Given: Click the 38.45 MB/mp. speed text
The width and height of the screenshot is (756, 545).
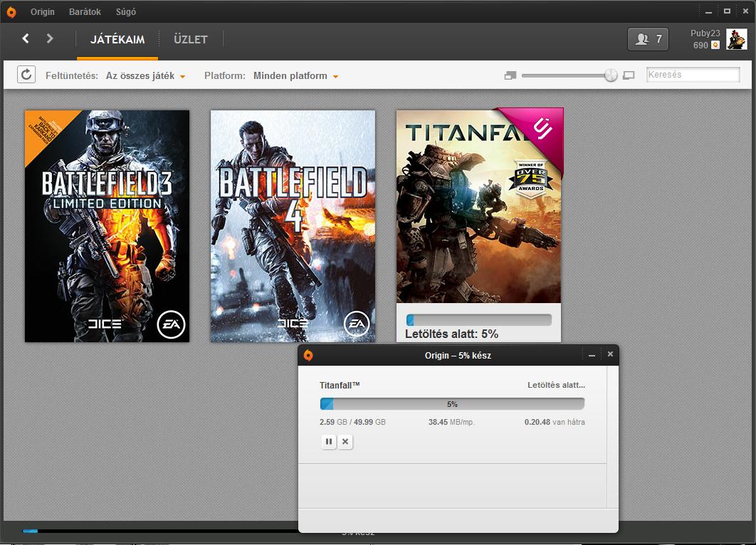Looking at the screenshot, I should pyautogui.click(x=451, y=422).
